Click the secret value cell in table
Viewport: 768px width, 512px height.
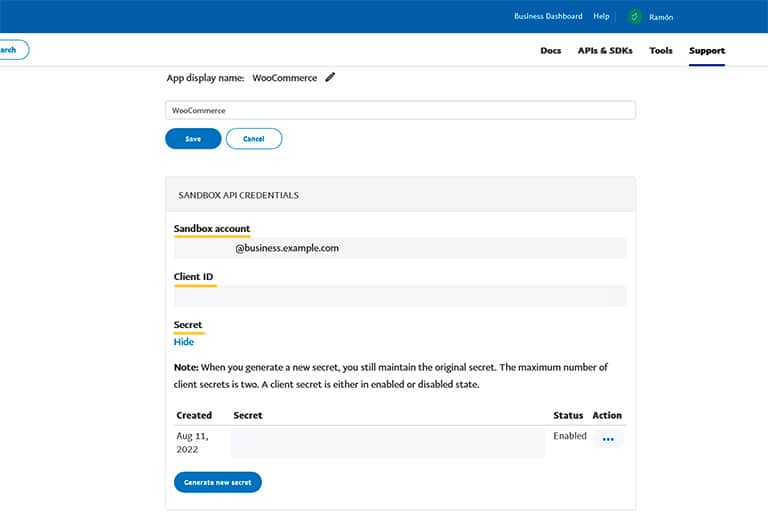(388, 442)
